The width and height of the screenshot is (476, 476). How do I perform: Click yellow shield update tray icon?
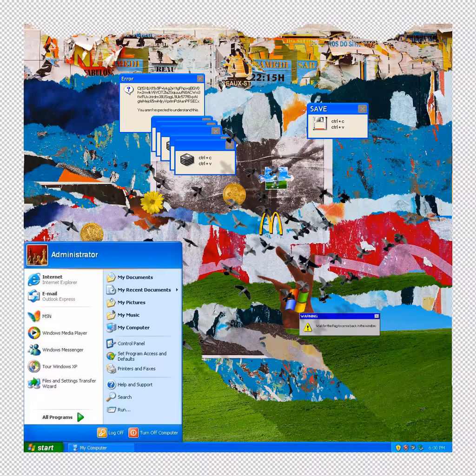tap(398, 448)
